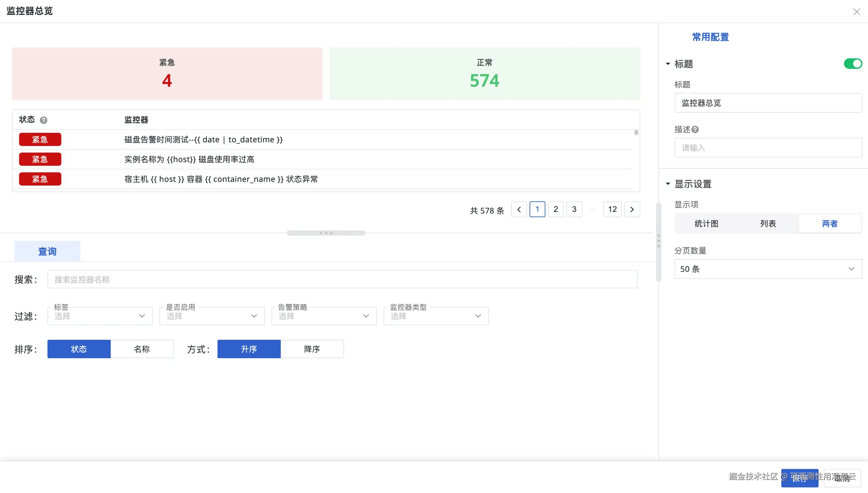Click the 搜索监控器名称 search field
Viewport: 868px width, 493px height.
click(x=342, y=279)
